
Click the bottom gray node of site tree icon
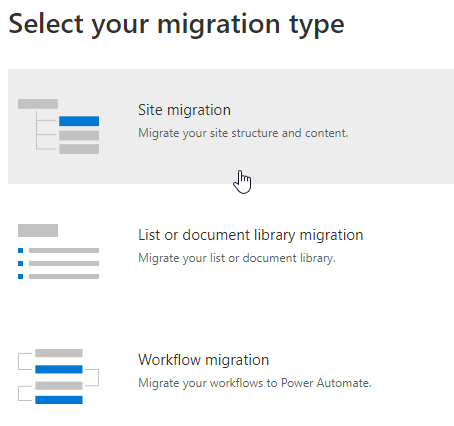coord(79,149)
